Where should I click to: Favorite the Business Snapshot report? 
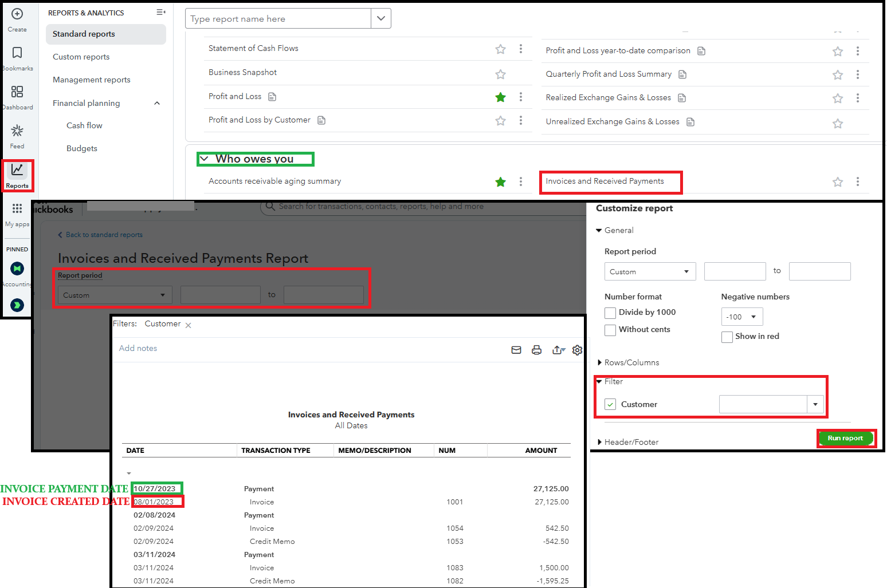(500, 74)
